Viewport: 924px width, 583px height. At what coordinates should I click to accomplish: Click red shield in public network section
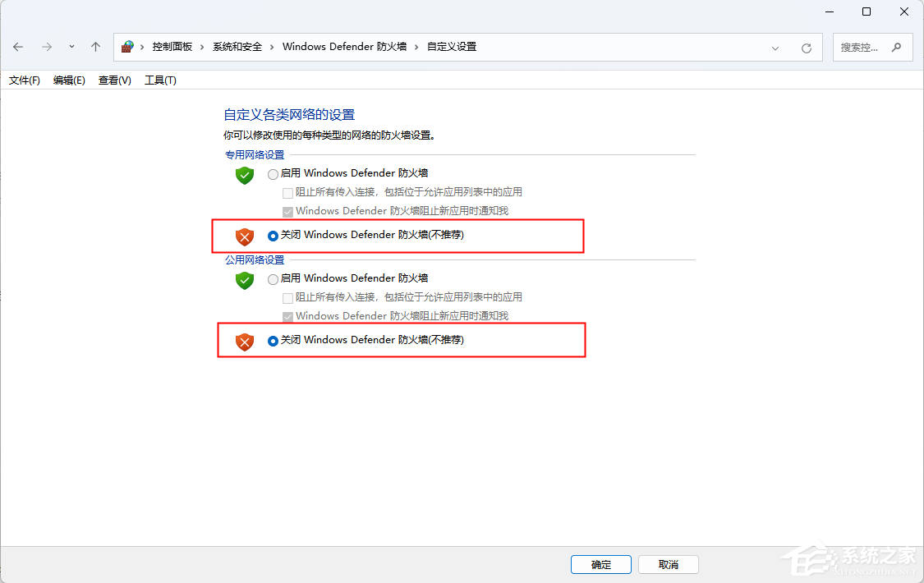coord(245,342)
